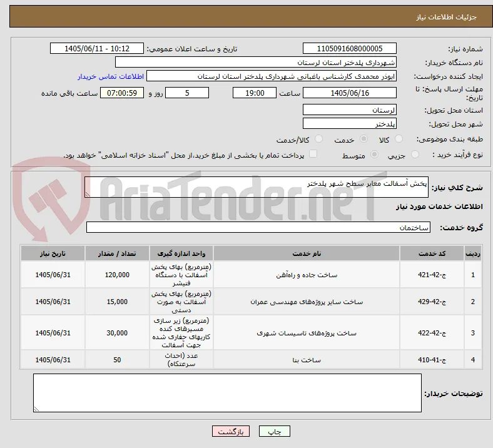Screen dimensions: 493x448
Task: Click quantity 120,000 cell
Action: pos(117,275)
